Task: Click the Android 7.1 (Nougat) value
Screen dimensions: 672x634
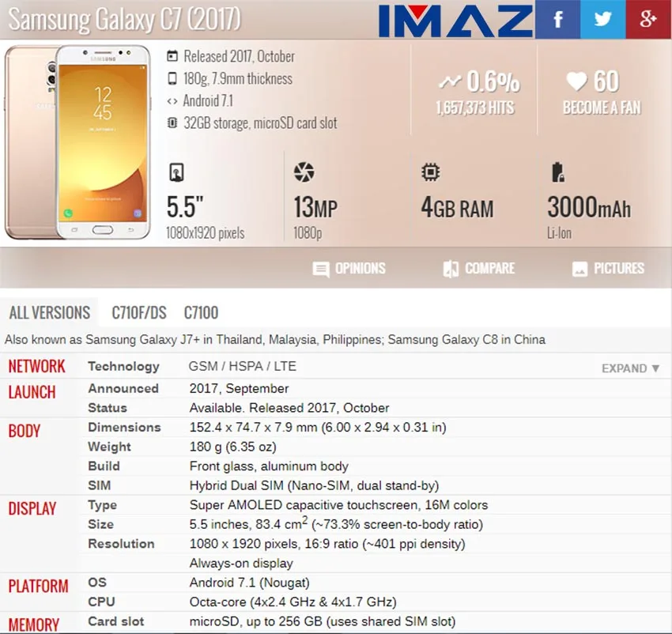Action: (x=249, y=583)
